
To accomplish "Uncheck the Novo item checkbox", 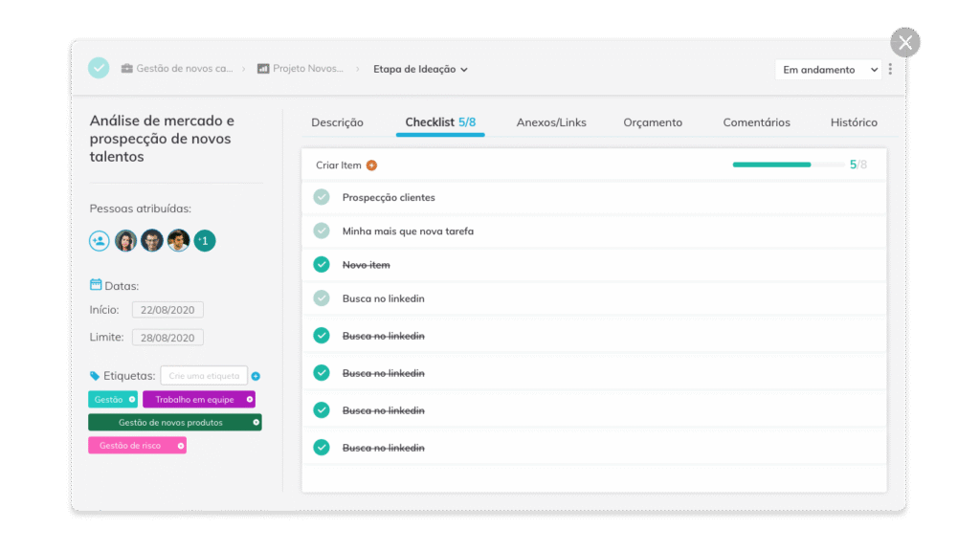I will [x=322, y=265].
